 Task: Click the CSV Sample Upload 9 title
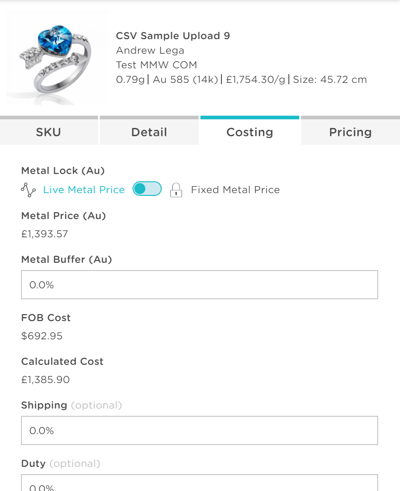(173, 36)
